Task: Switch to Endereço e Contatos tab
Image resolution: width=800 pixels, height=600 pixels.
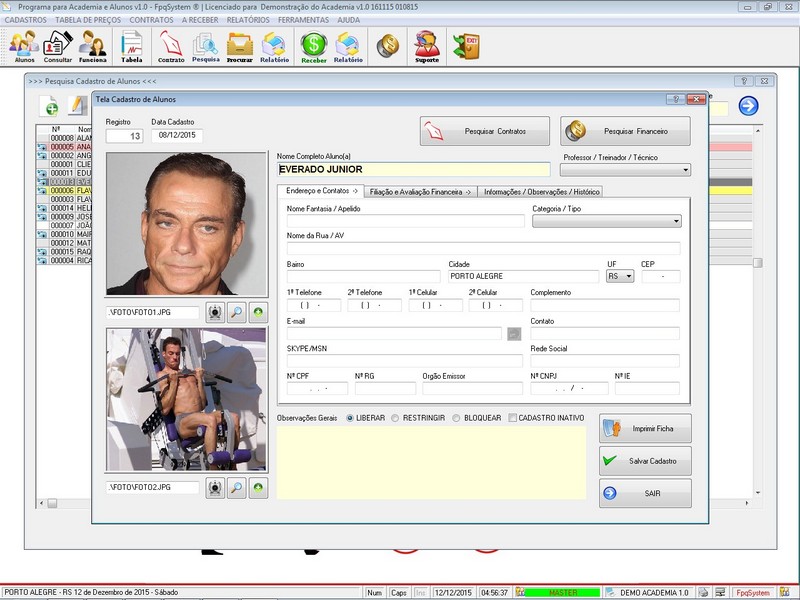Action: (321, 191)
